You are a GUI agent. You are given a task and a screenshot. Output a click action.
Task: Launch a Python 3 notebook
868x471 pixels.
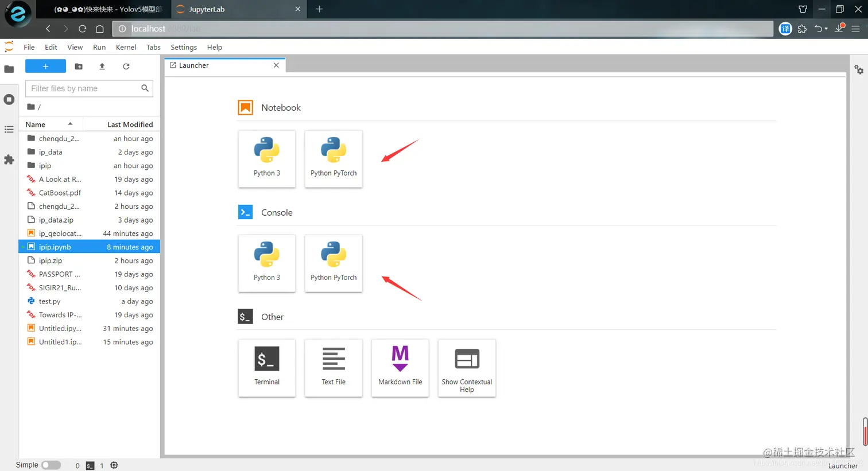coord(267,158)
